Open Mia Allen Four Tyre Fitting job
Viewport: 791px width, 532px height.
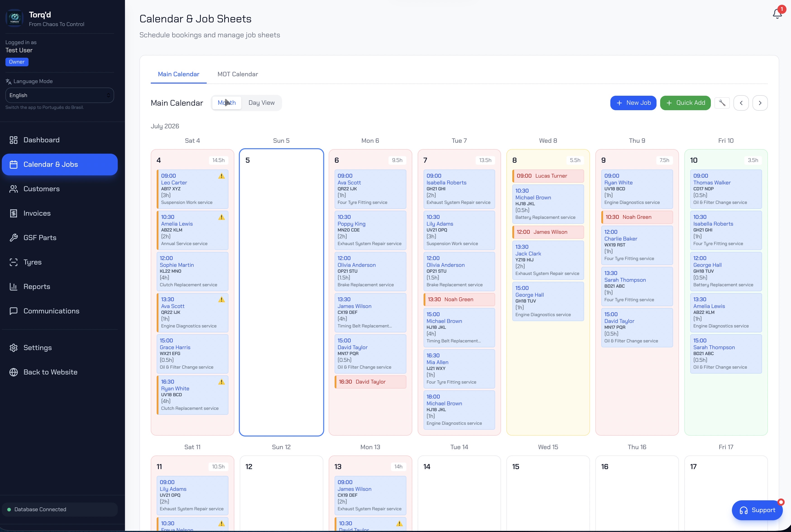459,369
